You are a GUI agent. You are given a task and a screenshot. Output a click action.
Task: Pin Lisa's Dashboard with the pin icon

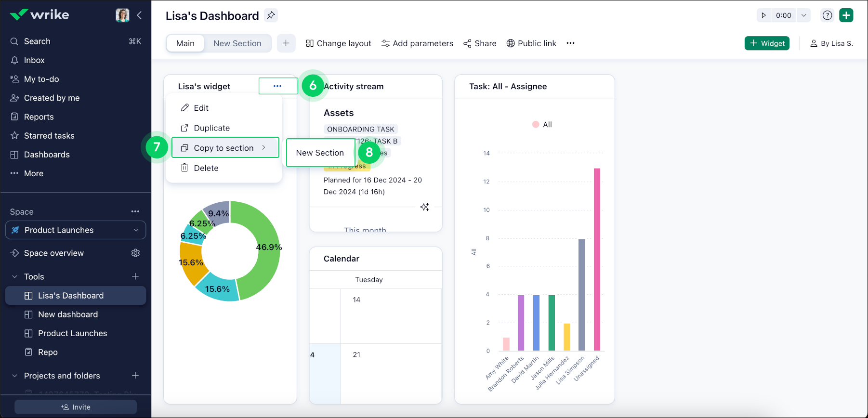point(271,15)
